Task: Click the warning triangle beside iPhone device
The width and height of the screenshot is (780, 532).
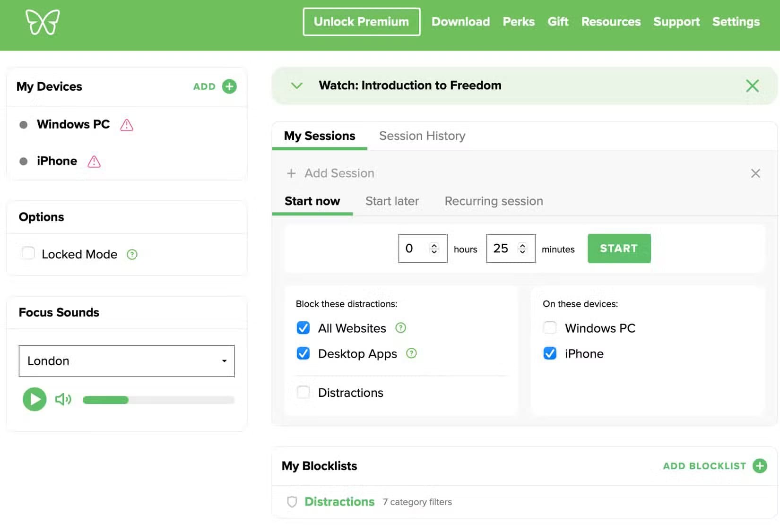Action: point(94,162)
